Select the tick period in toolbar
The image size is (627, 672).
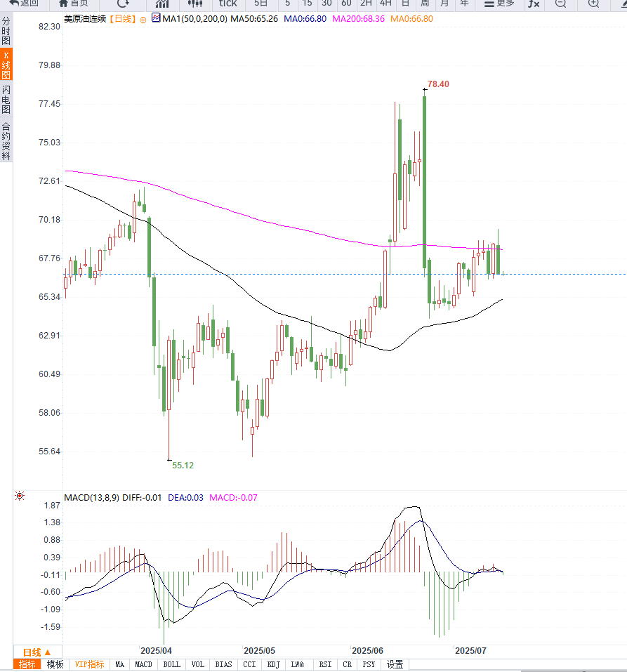[x=228, y=4]
